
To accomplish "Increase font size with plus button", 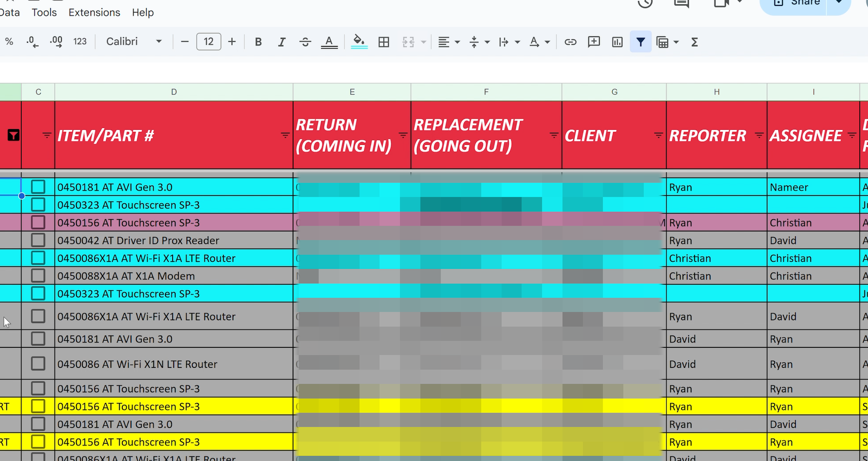I will [232, 42].
